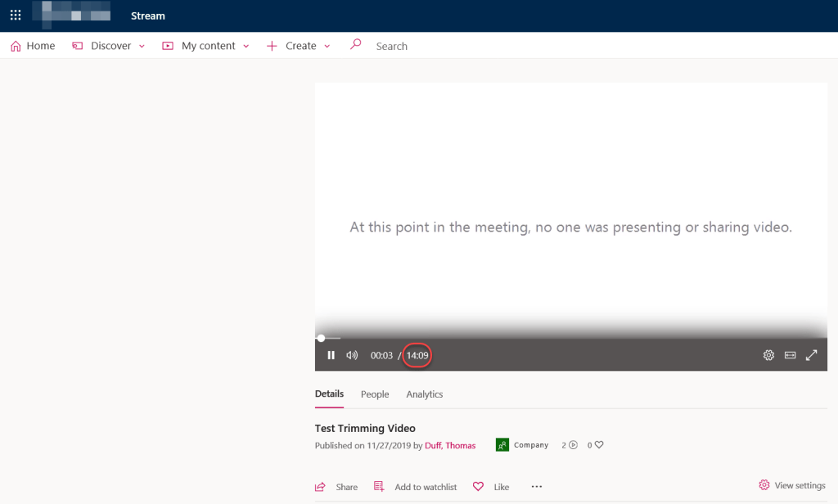Switch to the People tab
838x504 pixels.
(x=375, y=394)
